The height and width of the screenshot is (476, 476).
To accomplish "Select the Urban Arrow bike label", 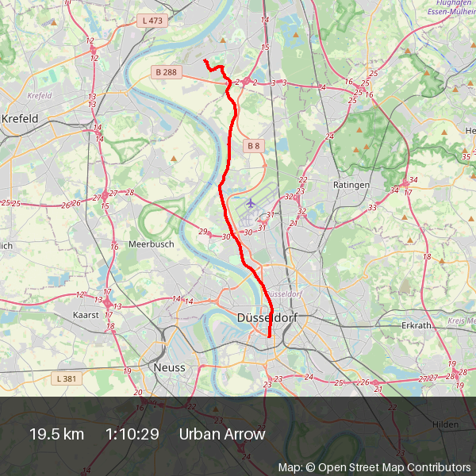I will pyautogui.click(x=222, y=434).
